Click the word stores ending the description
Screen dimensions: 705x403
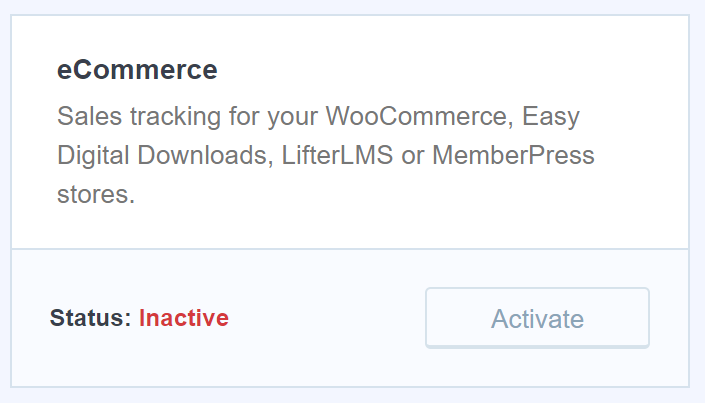coord(96,195)
